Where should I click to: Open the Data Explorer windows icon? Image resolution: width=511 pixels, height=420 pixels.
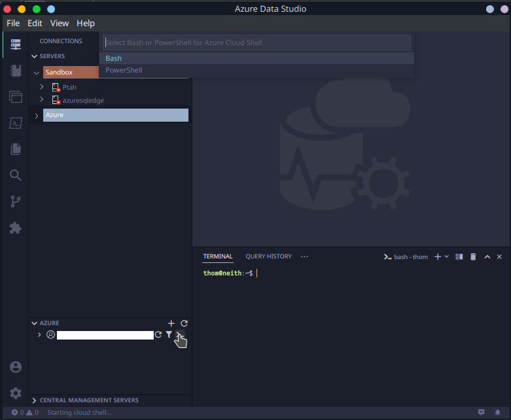(x=15, y=97)
